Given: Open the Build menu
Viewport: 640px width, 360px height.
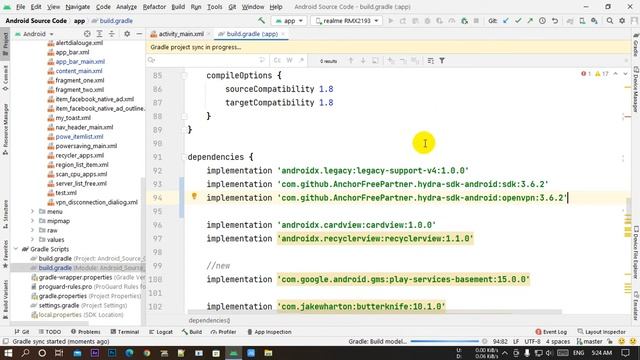Looking at the screenshot, I should [178, 7].
